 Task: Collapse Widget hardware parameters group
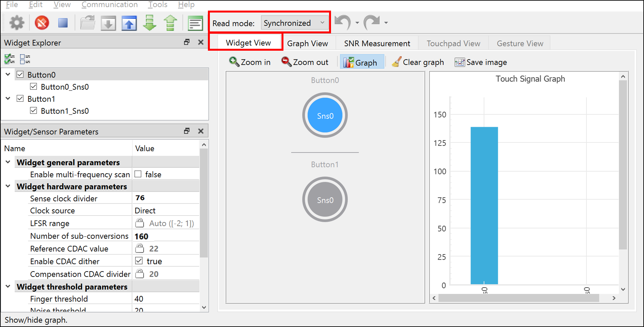[x=8, y=186]
